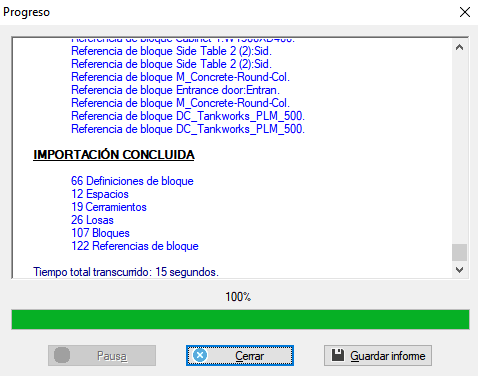Click the second 'Side Table 2 (2):Sid.' line
The width and height of the screenshot is (478, 376).
171,64
